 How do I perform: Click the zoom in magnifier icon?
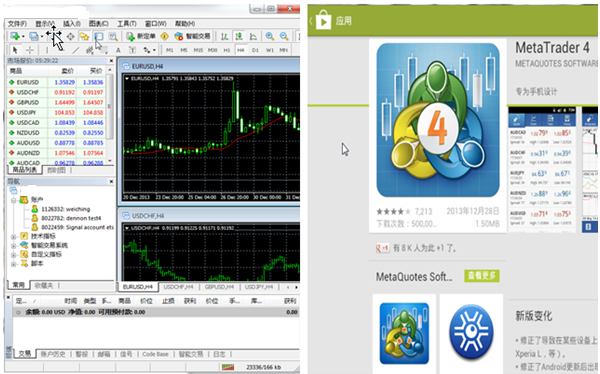pos(270,36)
